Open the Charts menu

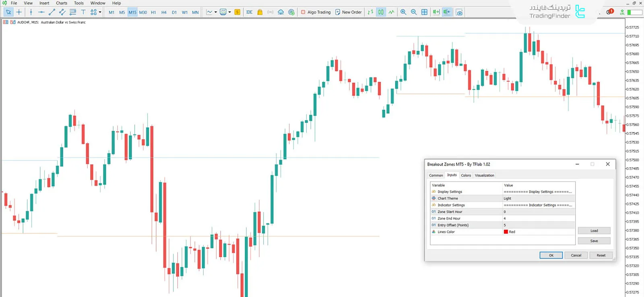coord(62,3)
